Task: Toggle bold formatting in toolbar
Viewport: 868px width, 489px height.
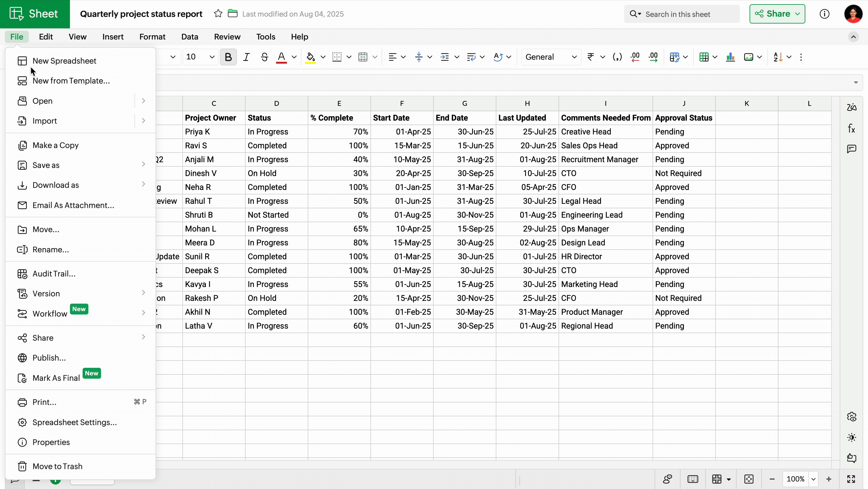Action: [228, 57]
